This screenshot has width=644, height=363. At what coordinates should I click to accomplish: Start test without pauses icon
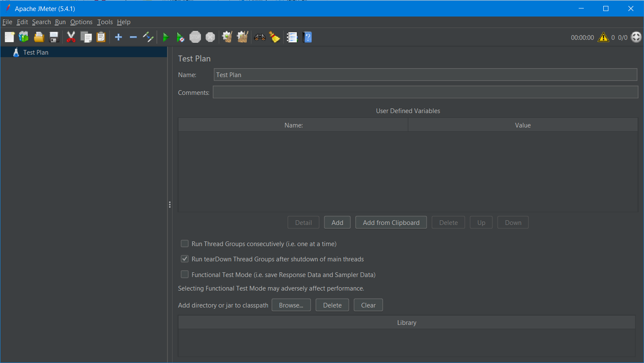(180, 37)
